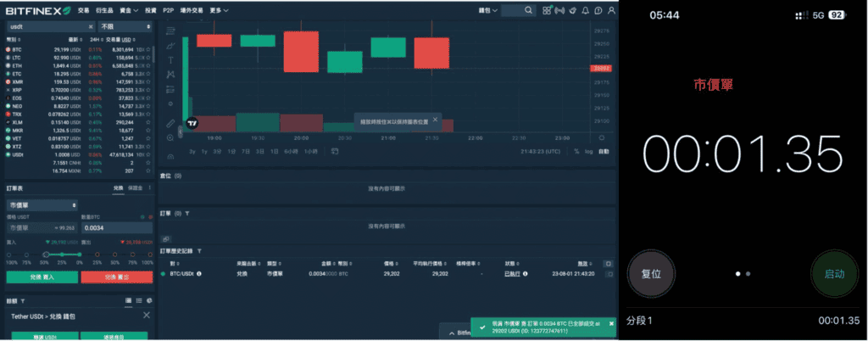Toggle the chart log scale
Image resolution: width=868 pixels, height=341 pixels.
pos(589,151)
